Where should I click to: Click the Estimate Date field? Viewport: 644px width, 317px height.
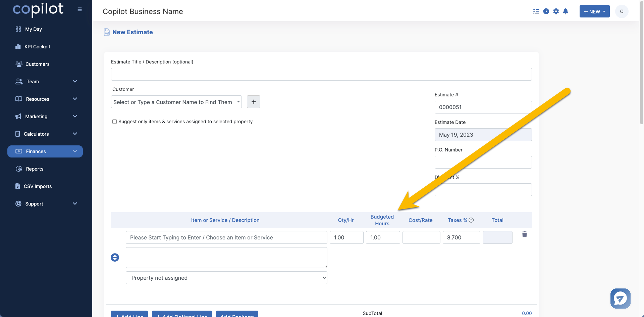pyautogui.click(x=483, y=135)
